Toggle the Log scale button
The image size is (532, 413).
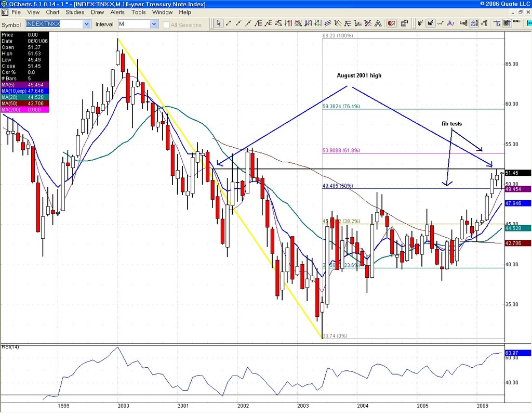(x=463, y=23)
